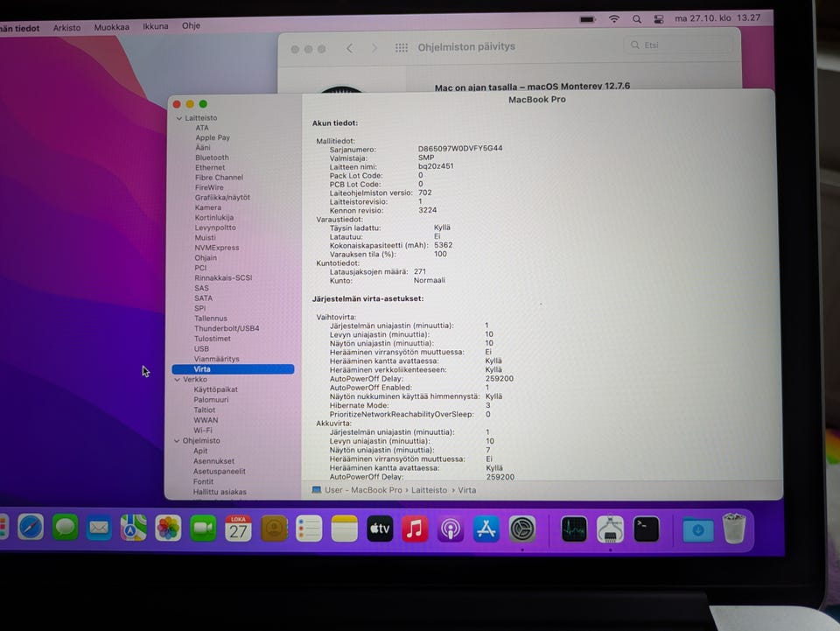Show all preferences grid in Ohjelmiston päivitys
This screenshot has width=840, height=631.
[402, 47]
